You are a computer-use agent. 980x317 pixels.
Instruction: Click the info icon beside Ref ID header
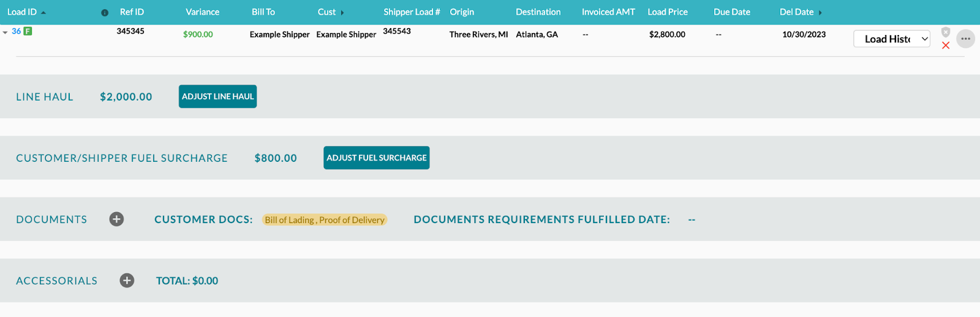coord(105,13)
